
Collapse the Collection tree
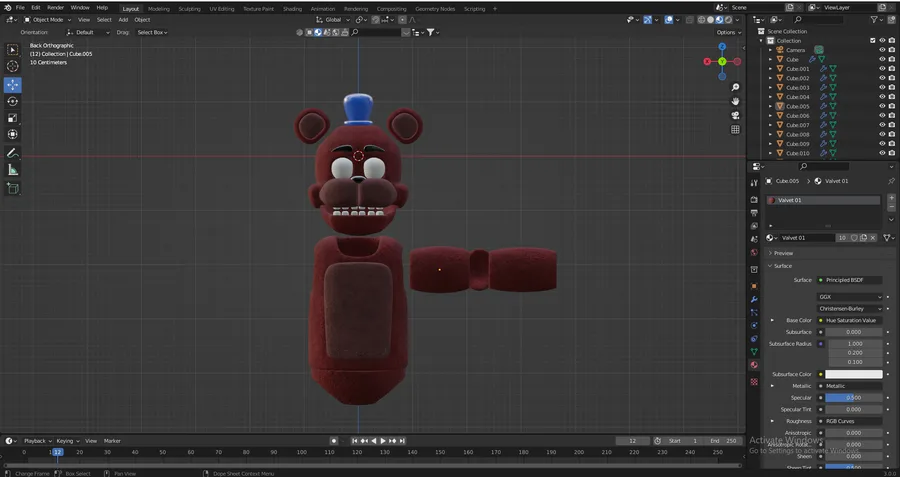coord(762,41)
